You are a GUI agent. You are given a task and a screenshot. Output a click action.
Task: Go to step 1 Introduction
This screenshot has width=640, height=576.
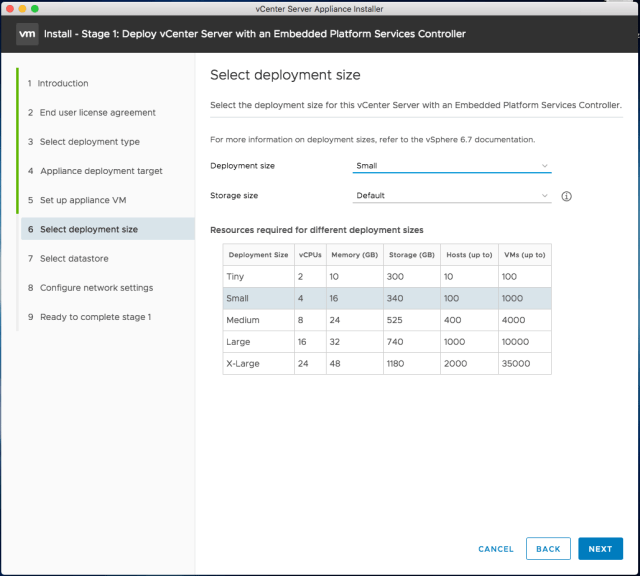tap(63, 83)
